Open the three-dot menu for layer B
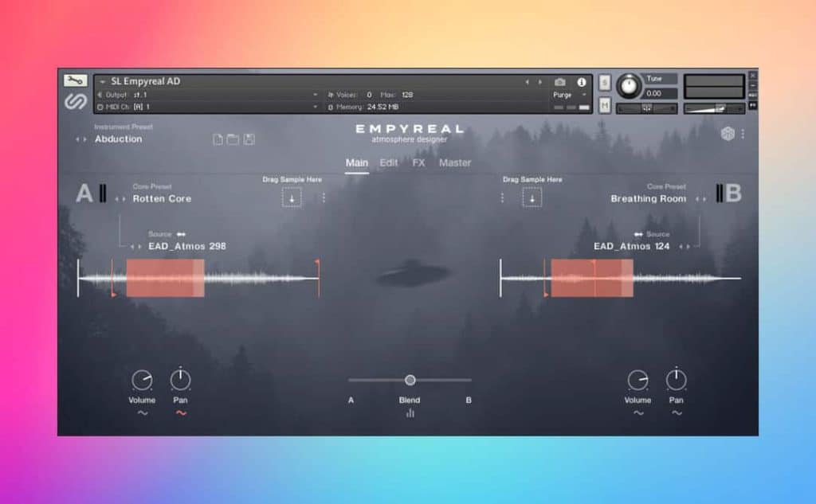 click(x=502, y=197)
